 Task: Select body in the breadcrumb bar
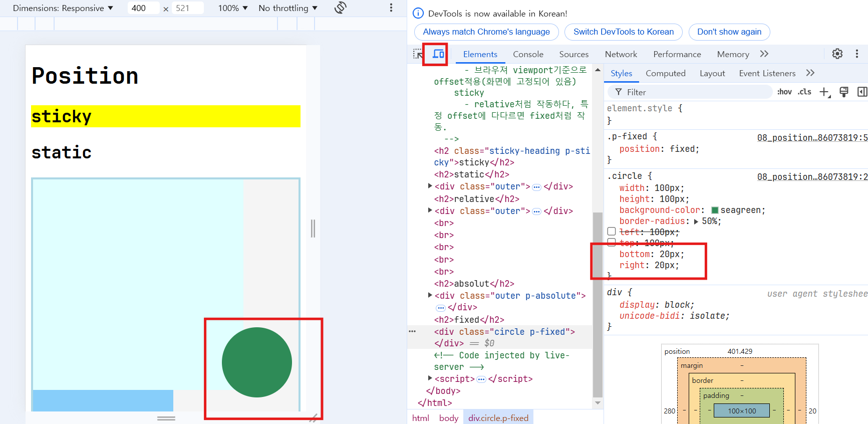[449, 418]
